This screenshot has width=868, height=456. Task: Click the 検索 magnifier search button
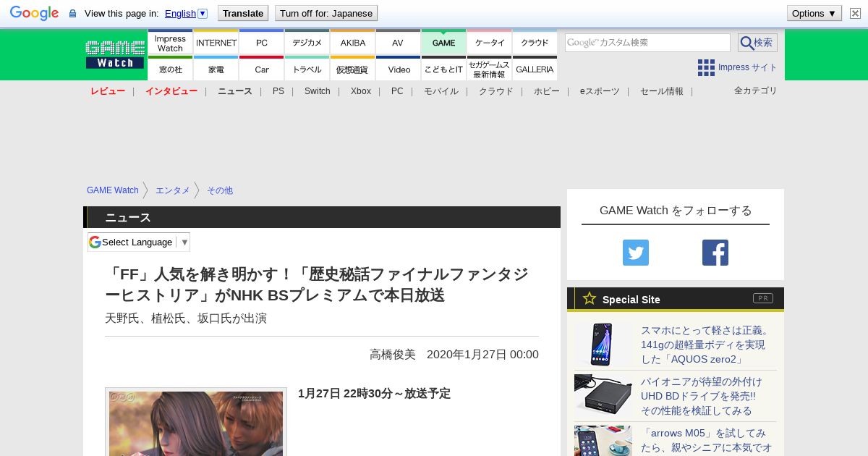click(x=757, y=43)
